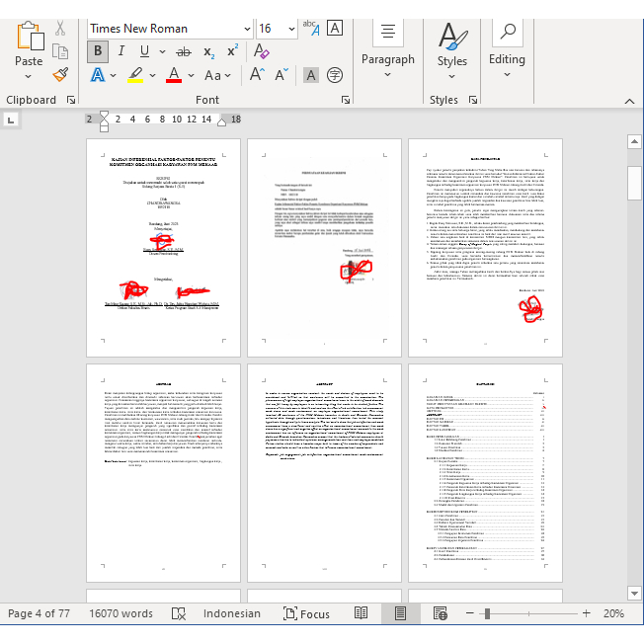Screen dimensions: 644x644
Task: Click the Format Painter brush icon
Action: [60, 75]
